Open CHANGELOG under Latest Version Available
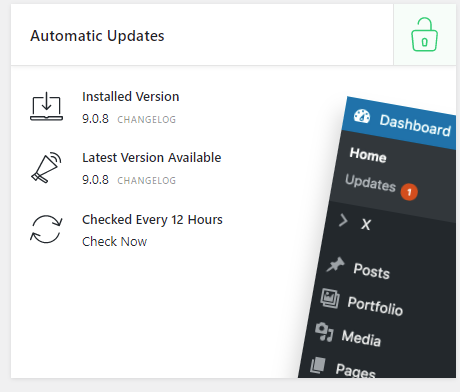The height and width of the screenshot is (392, 460). [x=146, y=180]
